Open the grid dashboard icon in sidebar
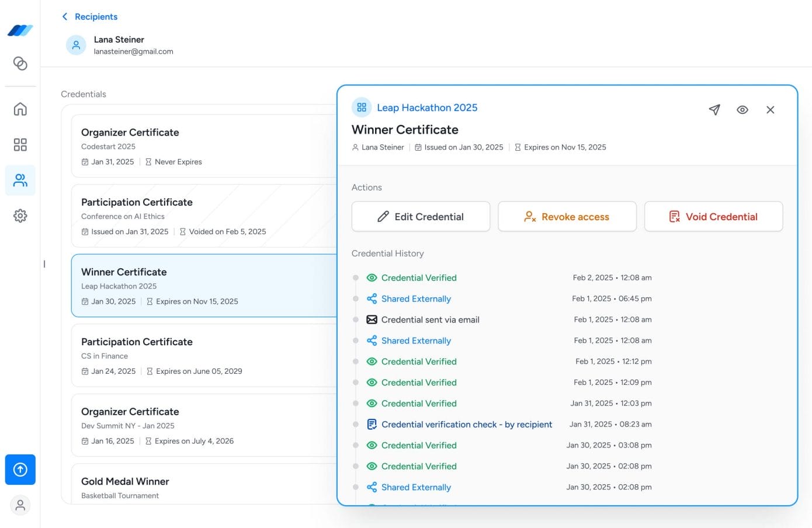812x528 pixels. pos(20,145)
